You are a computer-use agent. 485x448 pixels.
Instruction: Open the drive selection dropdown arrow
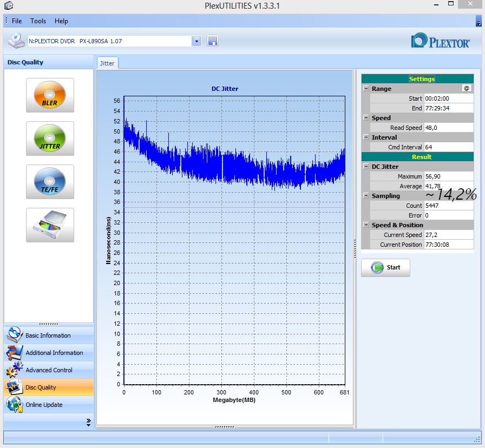pyautogui.click(x=196, y=41)
